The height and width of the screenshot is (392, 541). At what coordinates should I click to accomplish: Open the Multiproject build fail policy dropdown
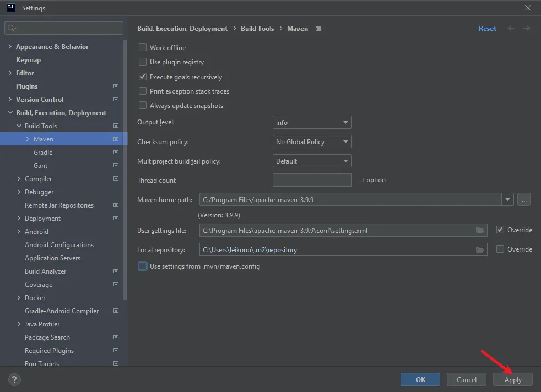tap(312, 161)
